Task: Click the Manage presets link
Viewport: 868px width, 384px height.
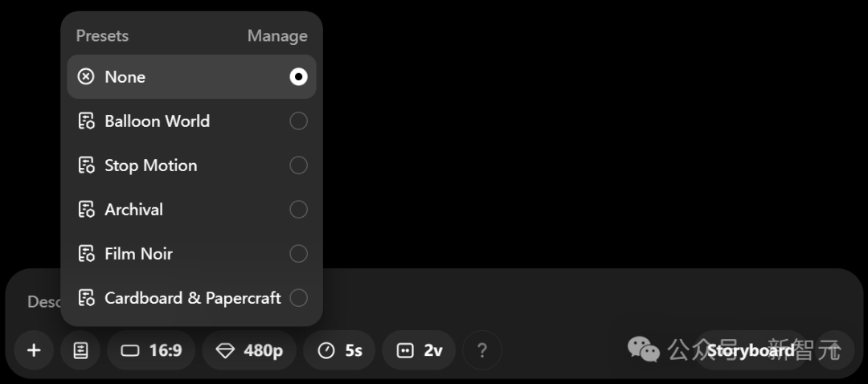Action: 277,35
